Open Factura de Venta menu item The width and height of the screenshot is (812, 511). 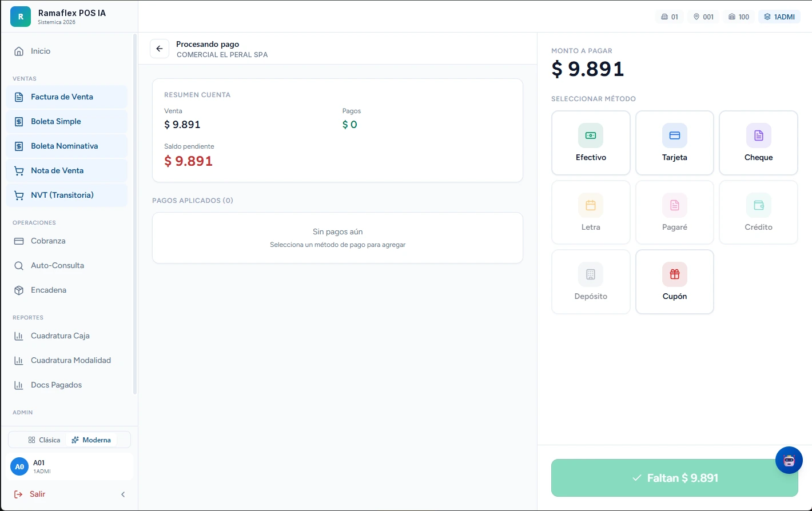tap(67, 97)
